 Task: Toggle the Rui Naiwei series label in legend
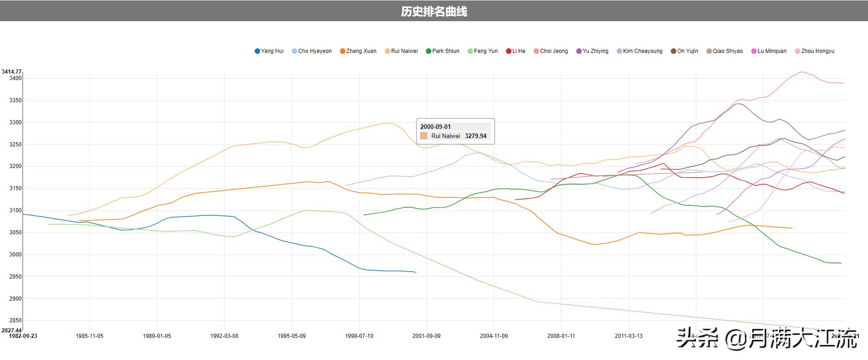tap(404, 51)
